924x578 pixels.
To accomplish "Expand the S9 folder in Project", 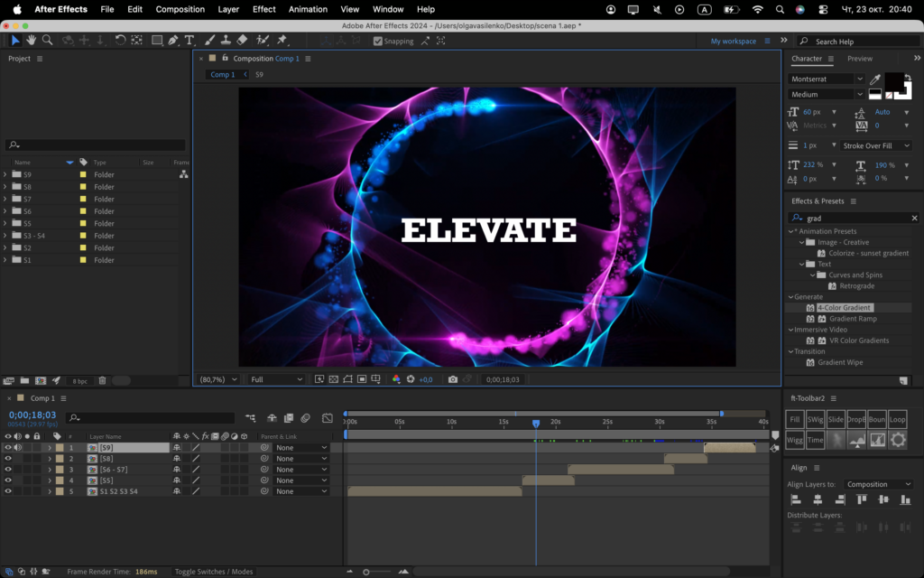I will pyautogui.click(x=5, y=174).
